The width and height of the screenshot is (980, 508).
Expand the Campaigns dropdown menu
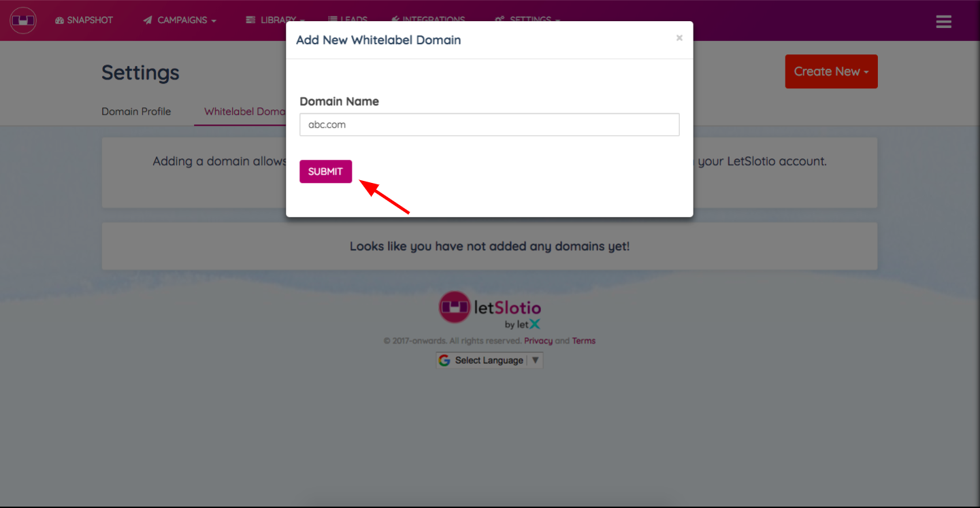[180, 20]
